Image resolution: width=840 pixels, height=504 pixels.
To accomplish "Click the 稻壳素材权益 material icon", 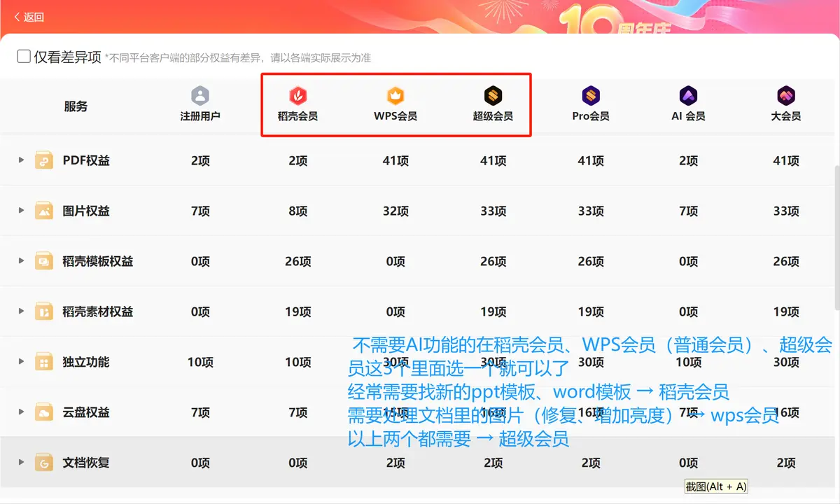I will click(x=44, y=311).
